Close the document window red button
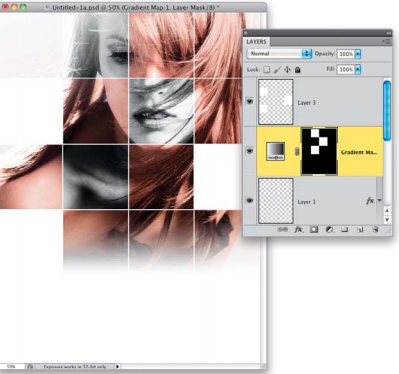This screenshot has width=399, height=374. 6,7
